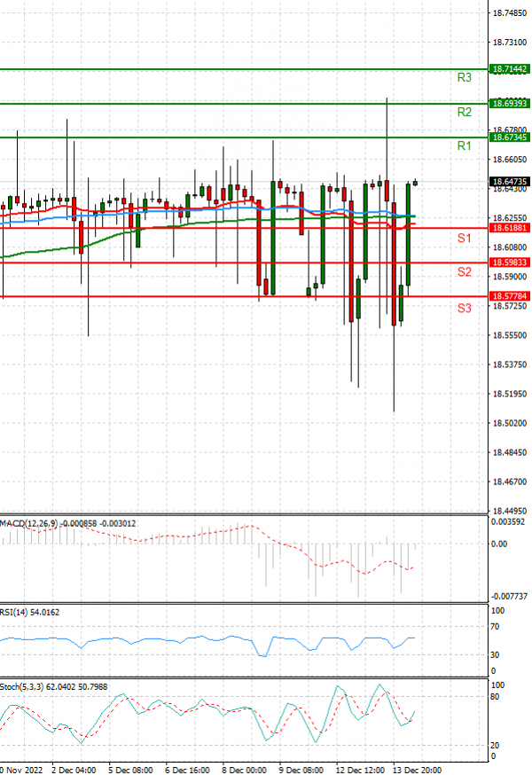Click the 6 Dec 16:00 time label
The height and width of the screenshot is (775, 532).
coord(187,770)
